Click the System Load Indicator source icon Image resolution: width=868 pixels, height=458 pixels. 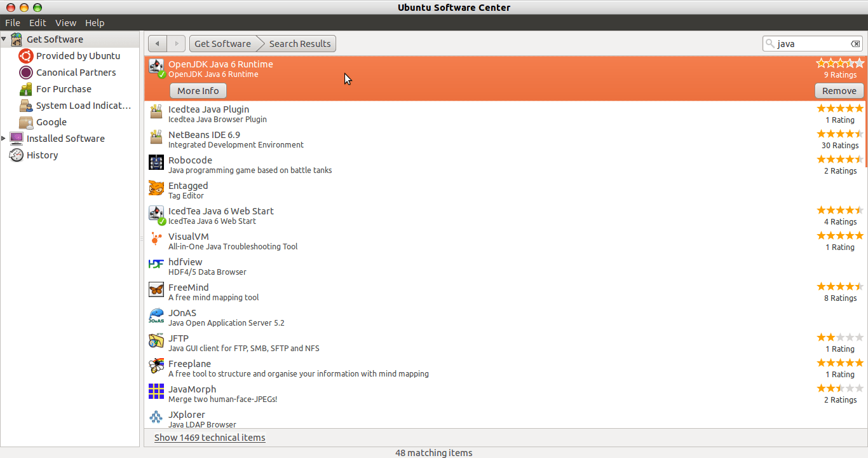point(26,106)
